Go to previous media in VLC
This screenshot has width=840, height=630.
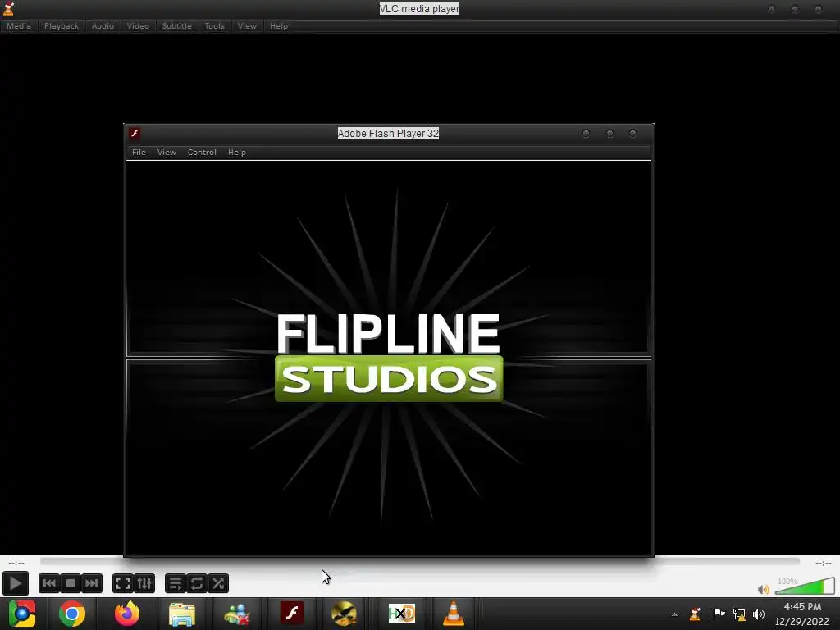pos(48,583)
